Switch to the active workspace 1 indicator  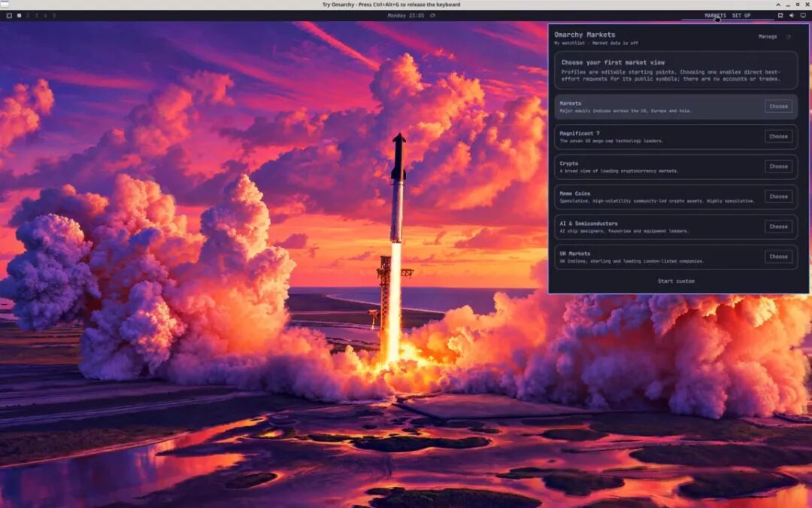click(19, 16)
